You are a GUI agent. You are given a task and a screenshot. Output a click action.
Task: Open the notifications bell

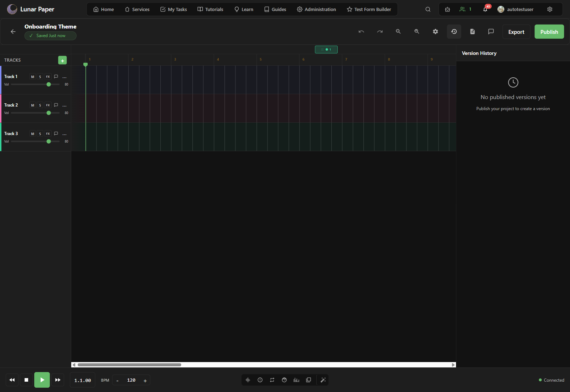(485, 9)
